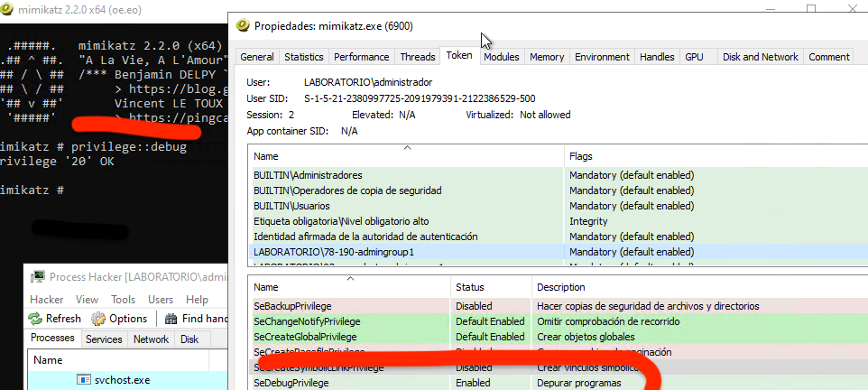Viewport: 868px width, 390px height.
Task: Click the Process Hacker title bar icon
Action: 36,276
